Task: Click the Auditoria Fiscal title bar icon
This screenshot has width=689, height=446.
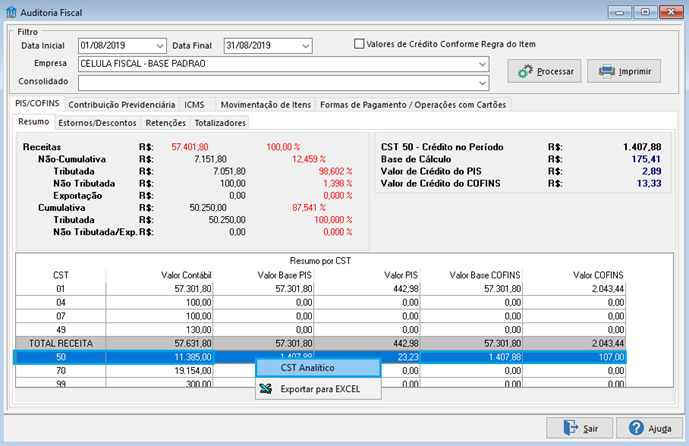Action: coord(11,12)
